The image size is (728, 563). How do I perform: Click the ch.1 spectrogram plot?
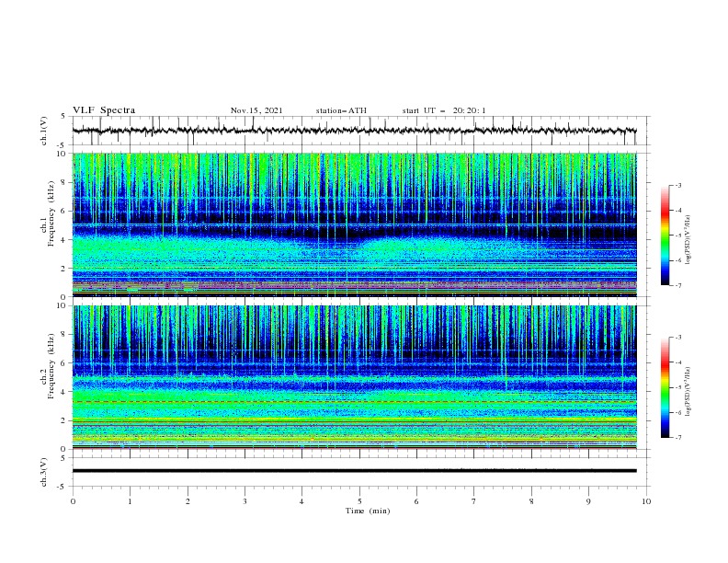coord(355,224)
